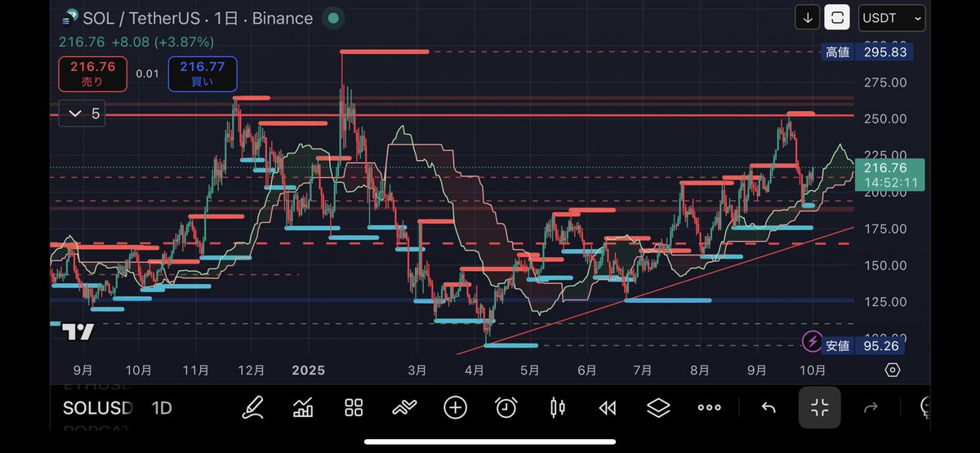Open the object tree layers icon
This screenshot has height=453, width=980.
click(x=658, y=407)
